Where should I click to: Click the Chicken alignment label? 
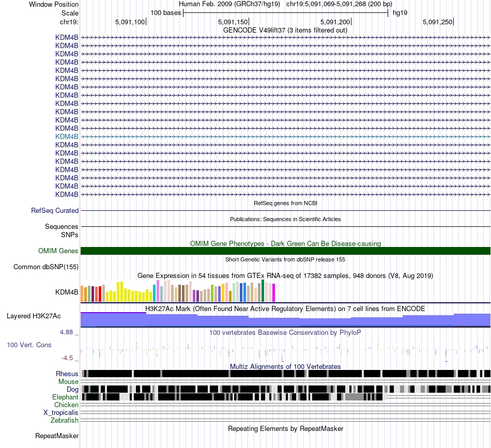(x=66, y=405)
